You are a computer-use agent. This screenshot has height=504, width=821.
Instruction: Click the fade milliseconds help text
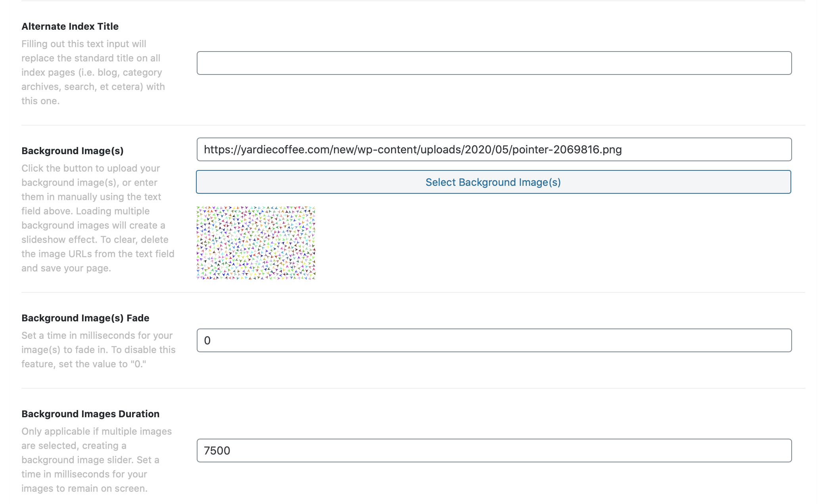point(98,350)
